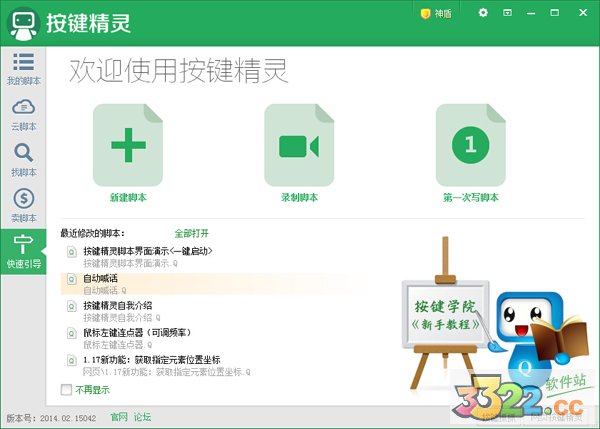
Task: Click the 第一次写脚本 label
Action: click(471, 197)
